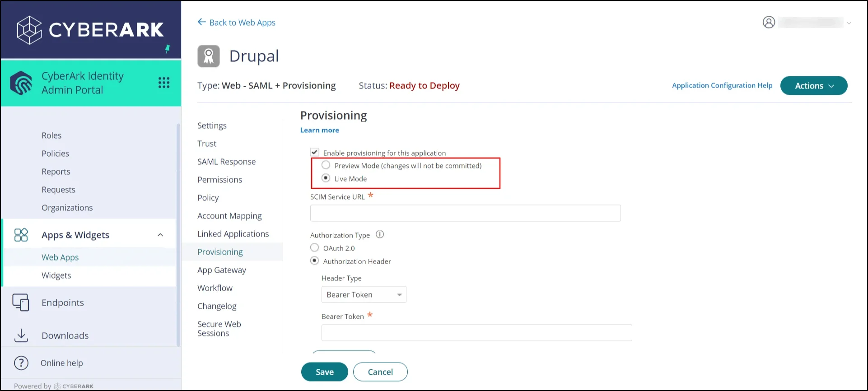Click the Save button

click(x=324, y=372)
